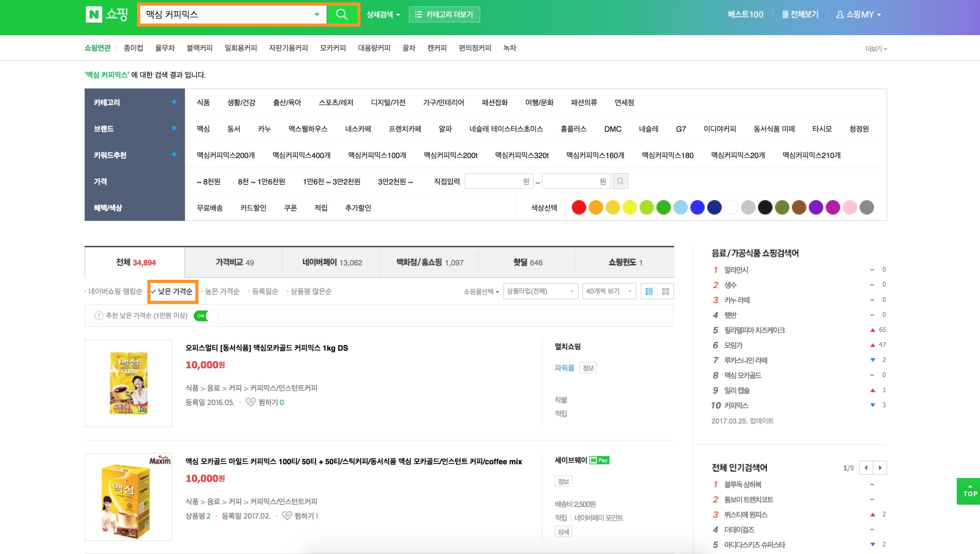Viewport: 980px width, 554px height.
Task: Choose the red color swatch
Action: pos(579,207)
